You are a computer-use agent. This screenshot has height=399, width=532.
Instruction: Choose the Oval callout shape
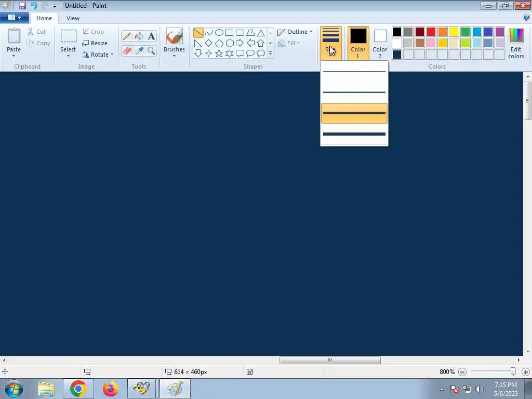(250, 54)
